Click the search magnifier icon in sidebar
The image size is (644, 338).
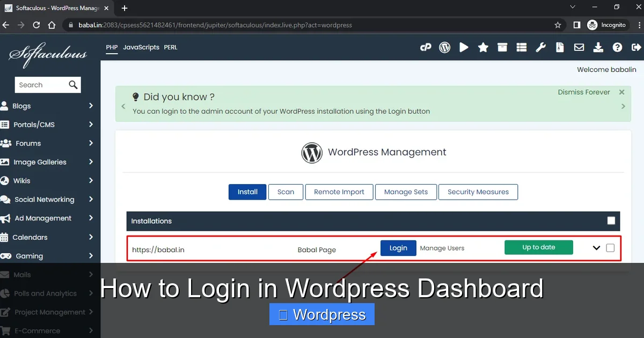[73, 85]
